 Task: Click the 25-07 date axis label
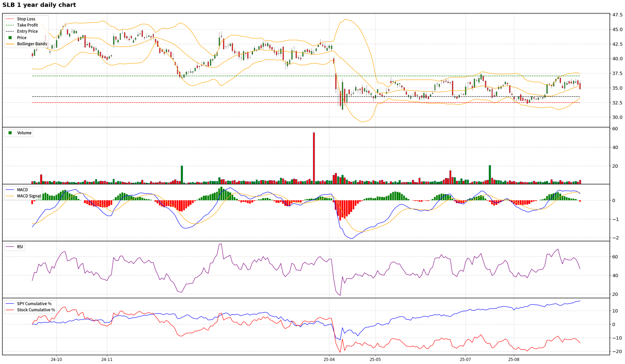coord(465,359)
